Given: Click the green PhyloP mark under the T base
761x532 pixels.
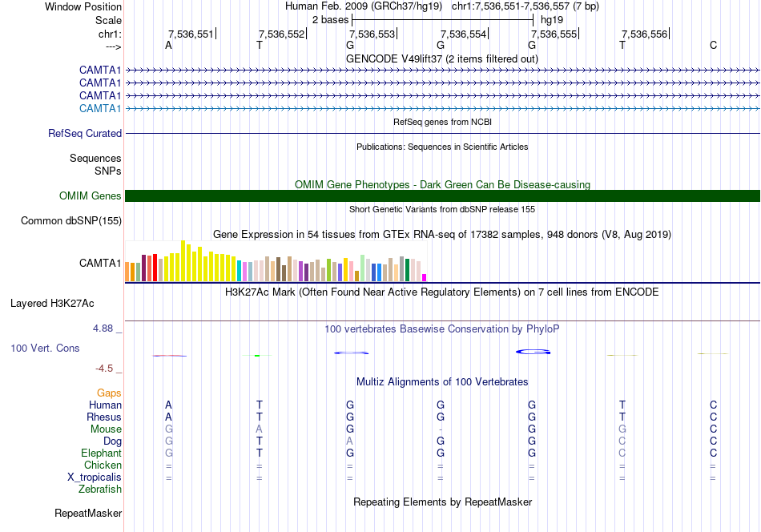Looking at the screenshot, I should (x=257, y=356).
